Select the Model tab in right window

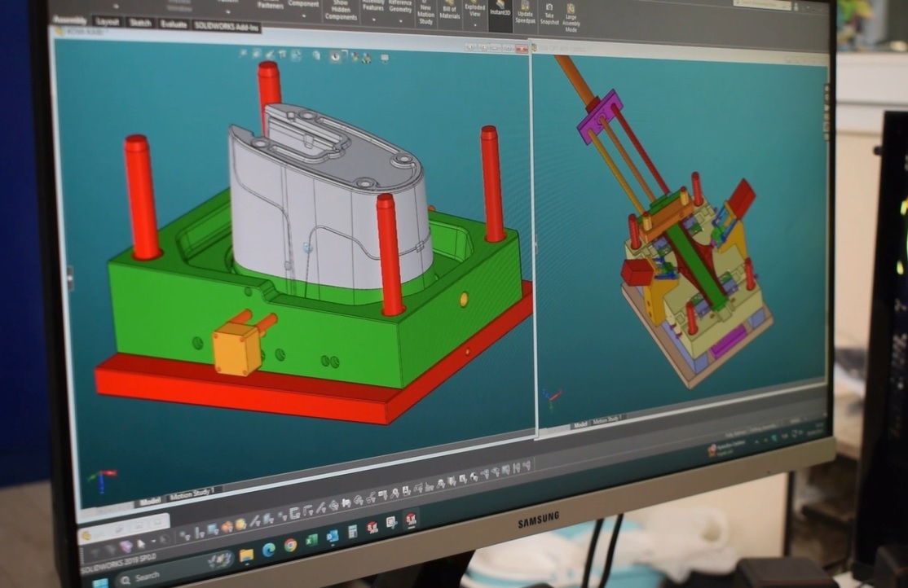point(580,425)
